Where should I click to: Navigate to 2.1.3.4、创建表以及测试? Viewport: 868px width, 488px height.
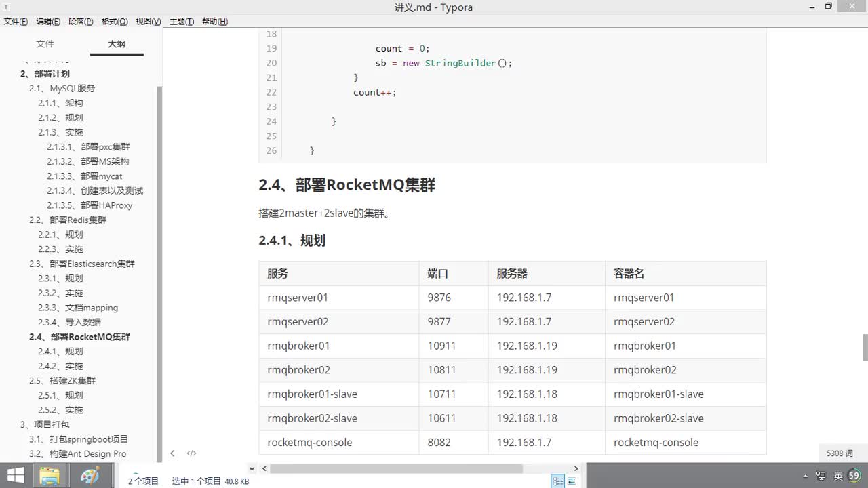click(95, 190)
